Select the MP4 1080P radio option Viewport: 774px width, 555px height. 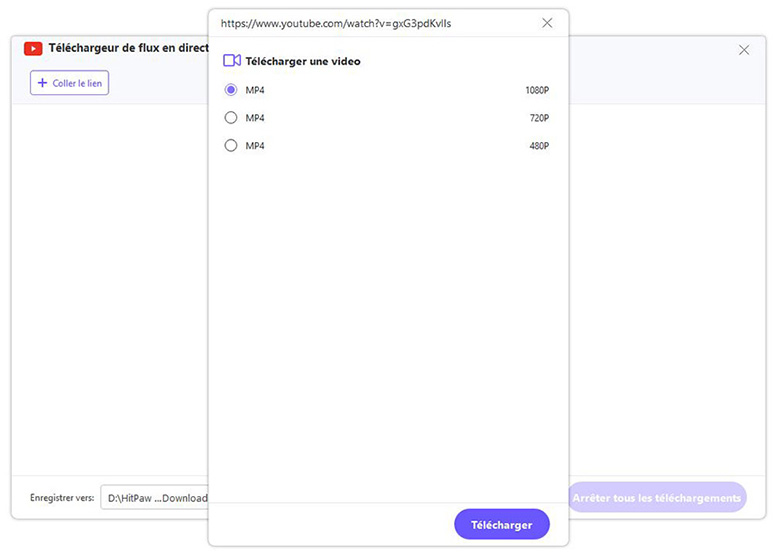(231, 90)
